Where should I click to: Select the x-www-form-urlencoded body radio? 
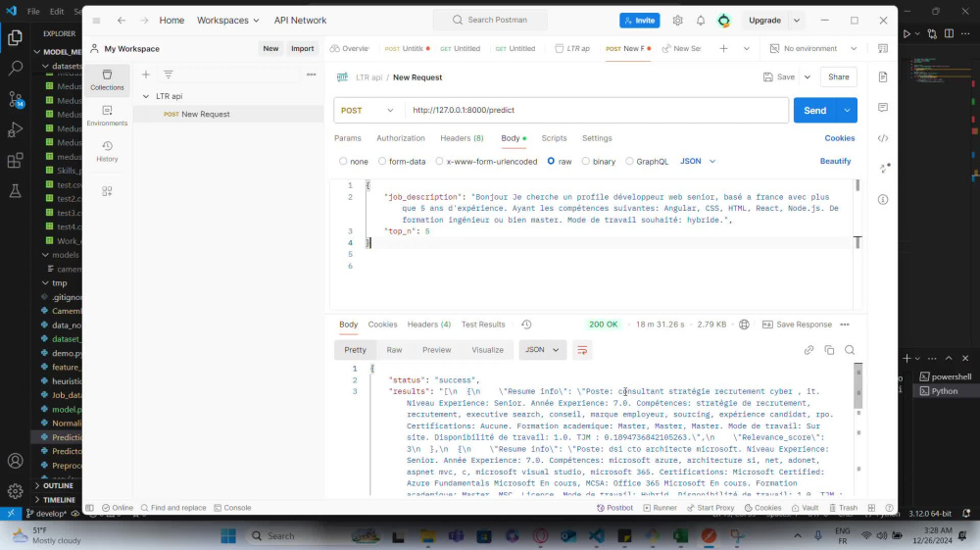pos(439,161)
